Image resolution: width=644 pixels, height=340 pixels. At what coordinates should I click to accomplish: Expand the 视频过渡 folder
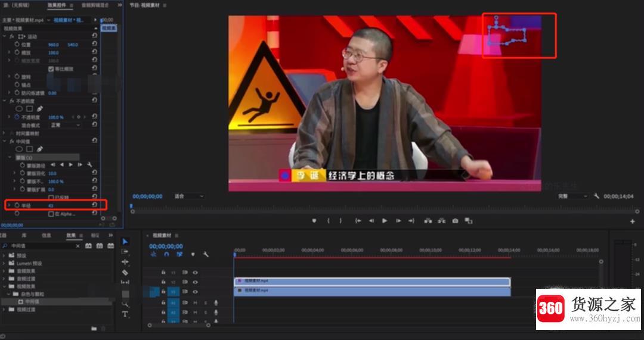tap(4, 309)
